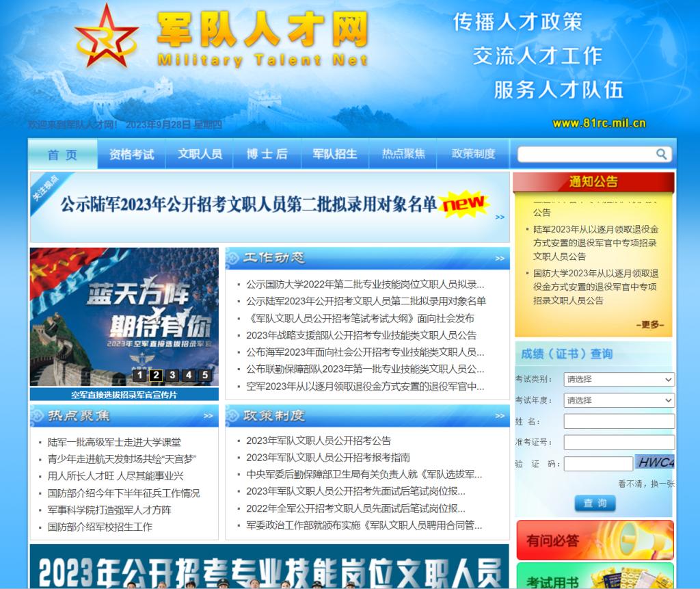This screenshot has width=700, height=589.
Task: Open 2023年军队文职人员公开招考公告 link
Action: 319,441
